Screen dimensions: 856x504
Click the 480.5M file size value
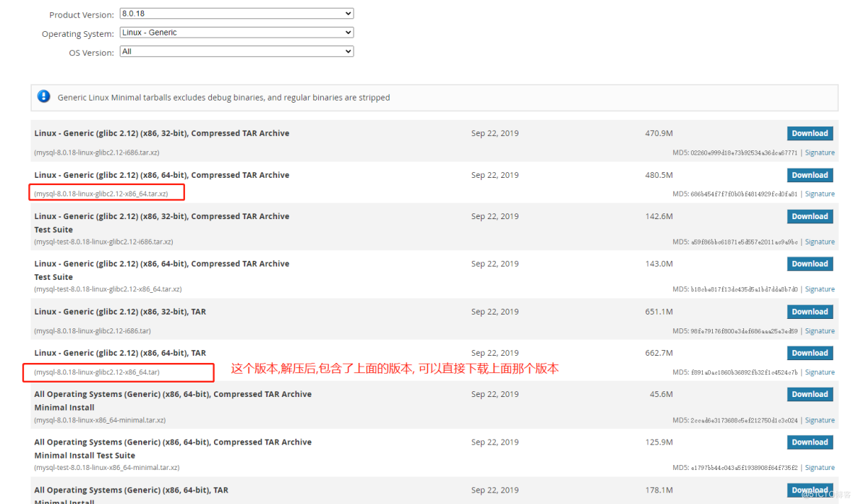(659, 175)
